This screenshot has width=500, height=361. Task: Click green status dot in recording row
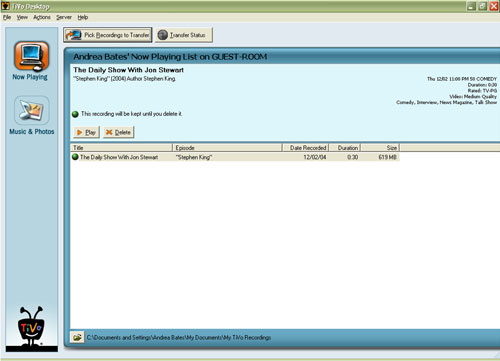pyautogui.click(x=75, y=157)
